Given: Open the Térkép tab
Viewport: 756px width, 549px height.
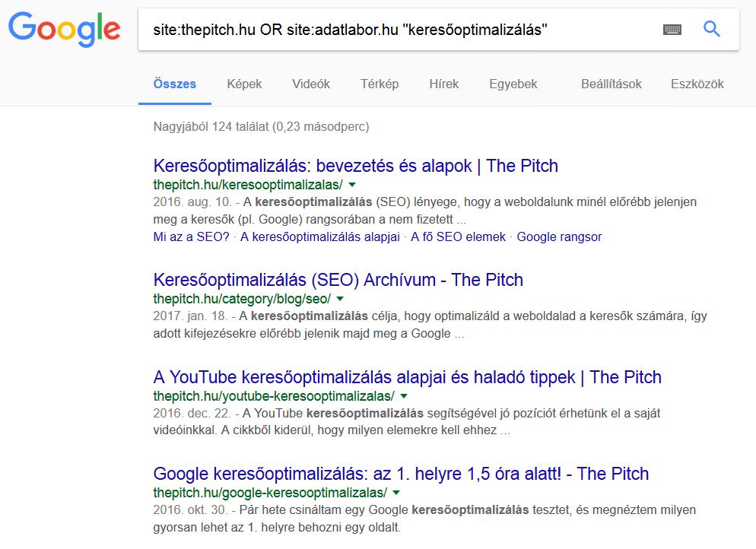Looking at the screenshot, I should pos(380,84).
